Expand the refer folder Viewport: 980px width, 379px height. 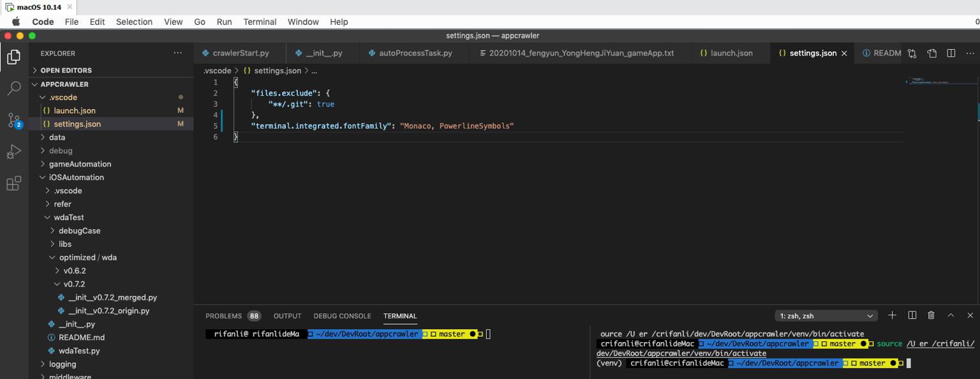tap(111, 204)
